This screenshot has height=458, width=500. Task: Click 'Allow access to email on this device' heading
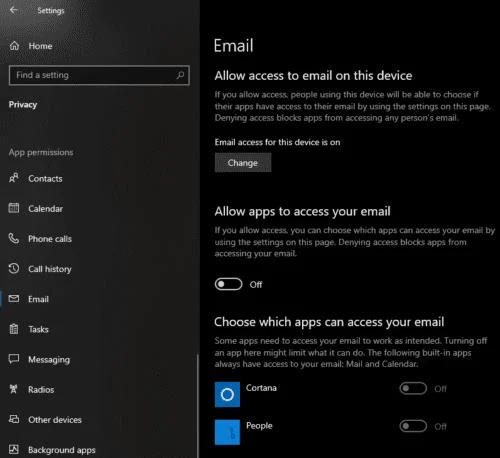313,76
